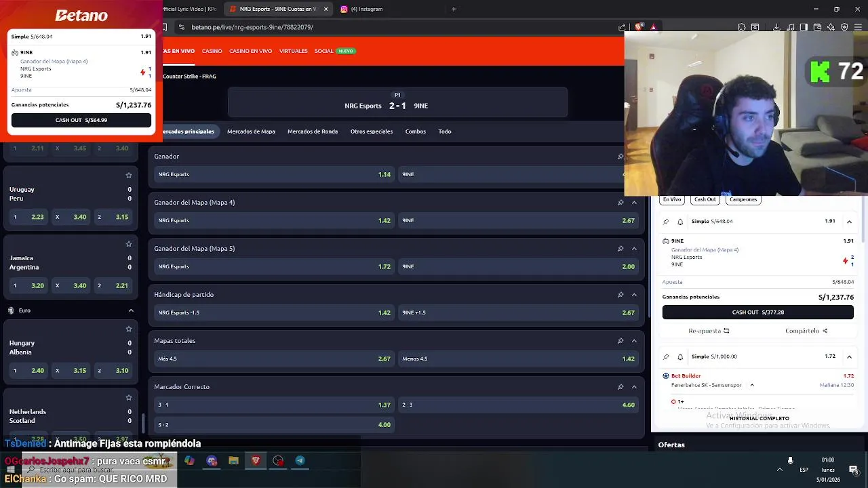Pin the Ganador del Mapa (Mapa 4) market

[620, 203]
